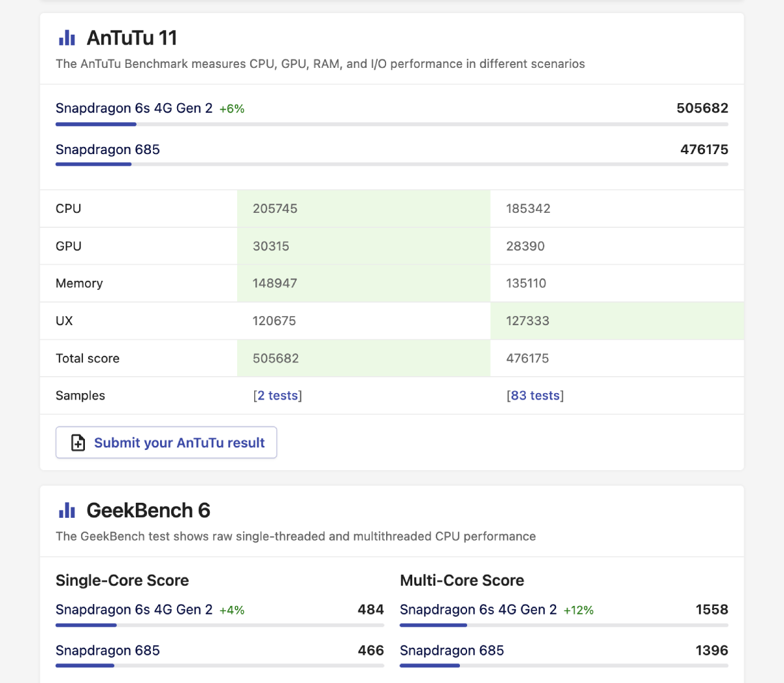Click the CPU row label
Screen dimensions: 784x683
point(69,209)
